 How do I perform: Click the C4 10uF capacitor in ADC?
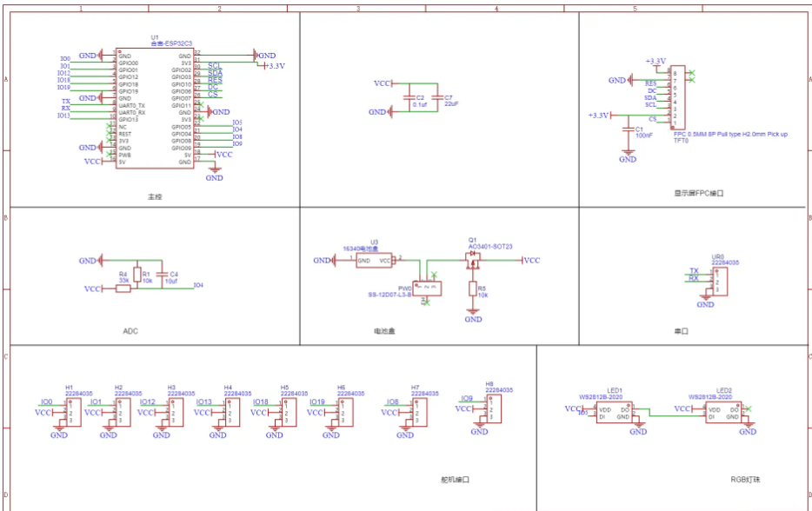[162, 274]
